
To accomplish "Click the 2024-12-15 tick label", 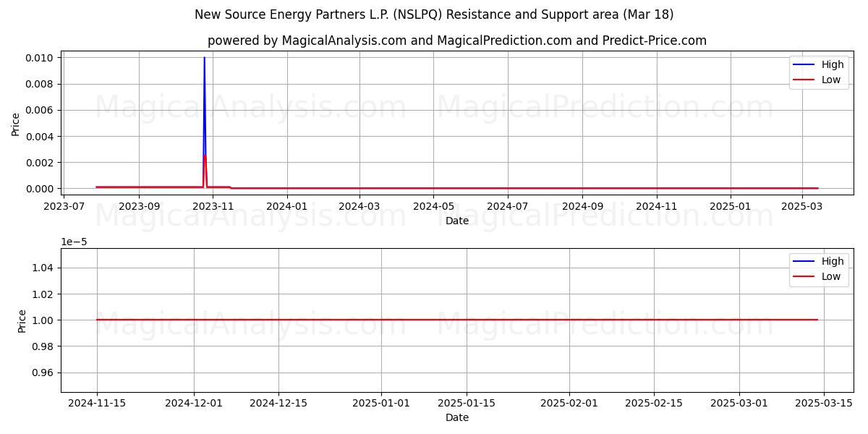I will (278, 403).
